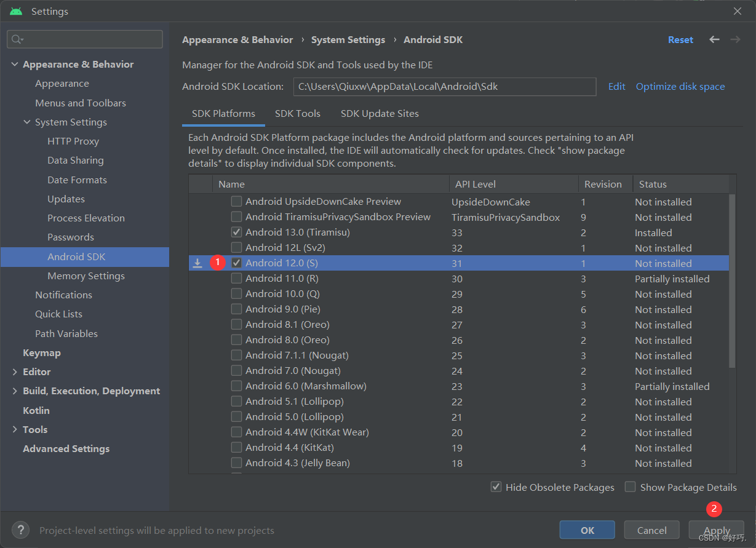Click the OK button
The height and width of the screenshot is (548, 756).
587,530
